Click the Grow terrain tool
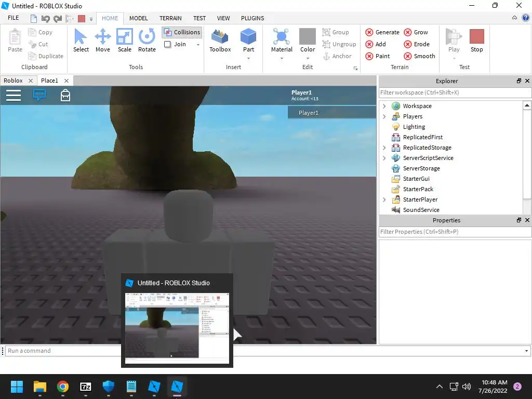This screenshot has width=532, height=399. [x=416, y=32]
